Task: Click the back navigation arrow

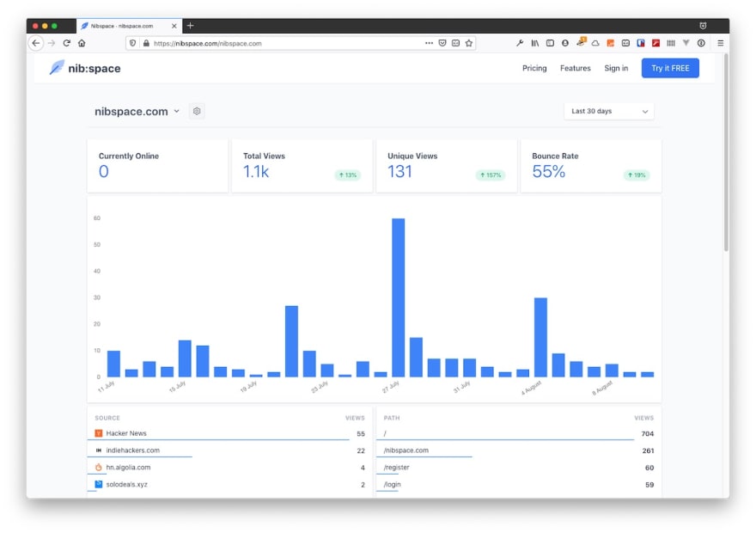Action: [36, 43]
